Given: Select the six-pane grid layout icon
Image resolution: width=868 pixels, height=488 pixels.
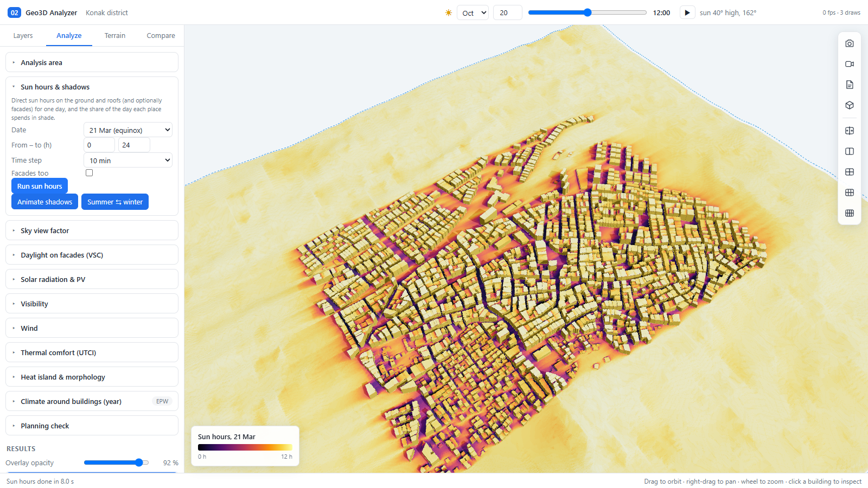Looking at the screenshot, I should 850,192.
